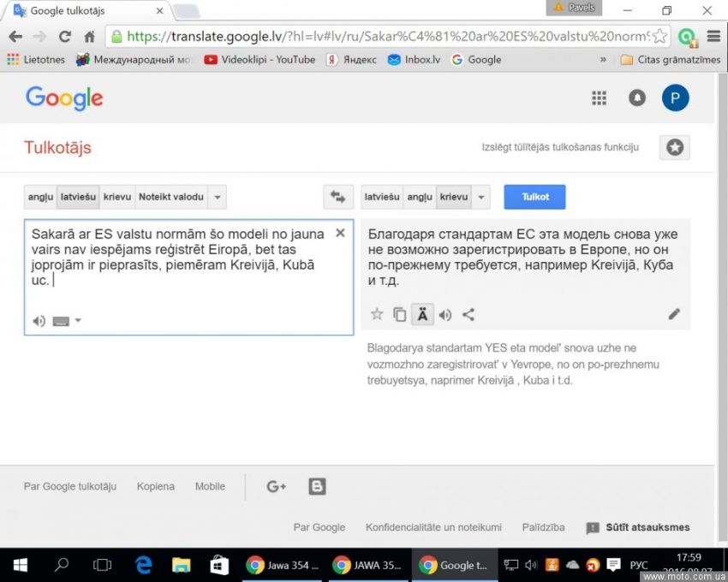The image size is (728, 582).
Task: Open the Videoklipi - YouTube bookmark
Action: click(x=260, y=59)
